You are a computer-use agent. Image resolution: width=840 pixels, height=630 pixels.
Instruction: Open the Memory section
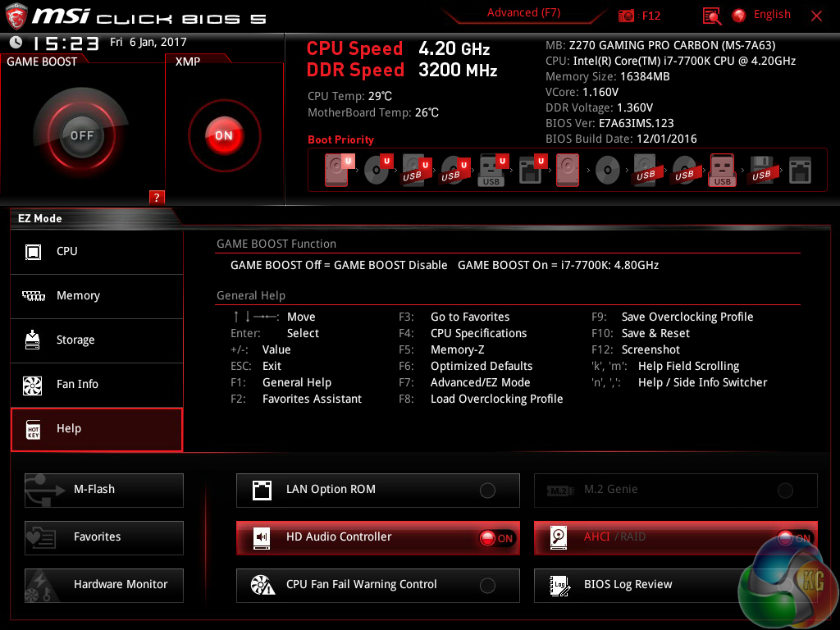point(97,296)
